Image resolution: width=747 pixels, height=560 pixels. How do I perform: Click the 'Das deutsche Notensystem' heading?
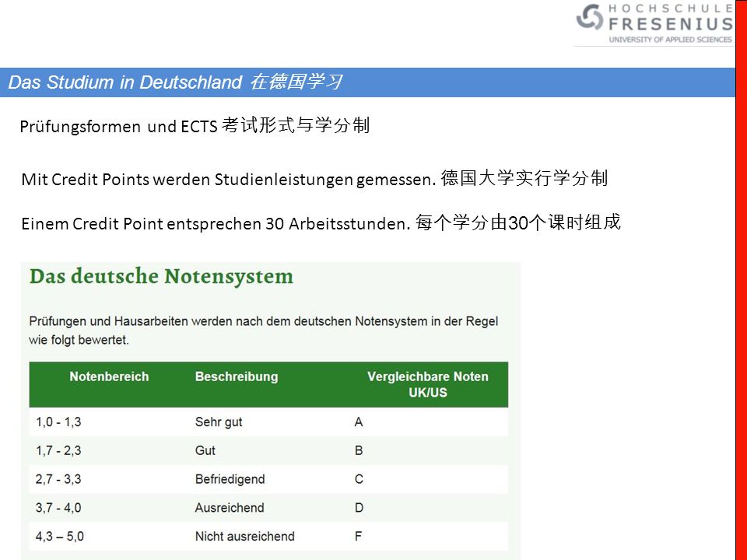coord(161,276)
